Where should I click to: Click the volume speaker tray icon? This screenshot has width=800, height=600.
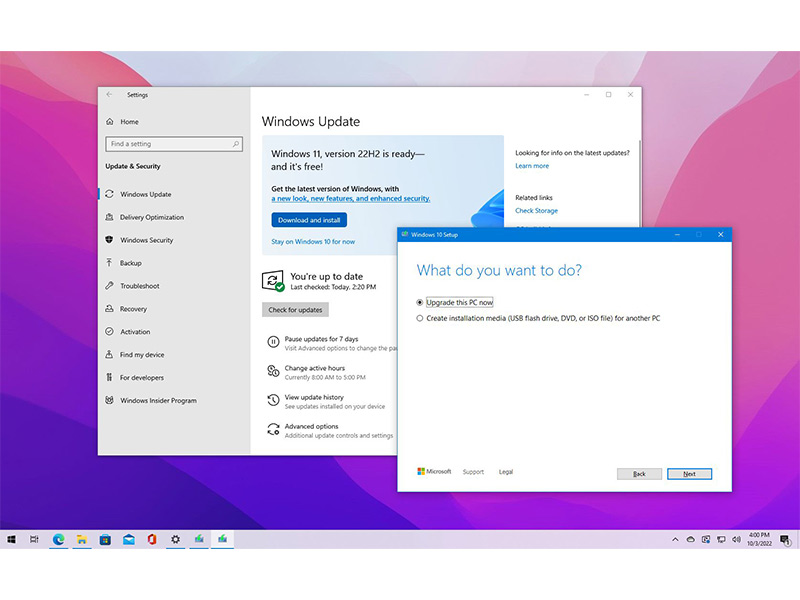click(x=736, y=539)
